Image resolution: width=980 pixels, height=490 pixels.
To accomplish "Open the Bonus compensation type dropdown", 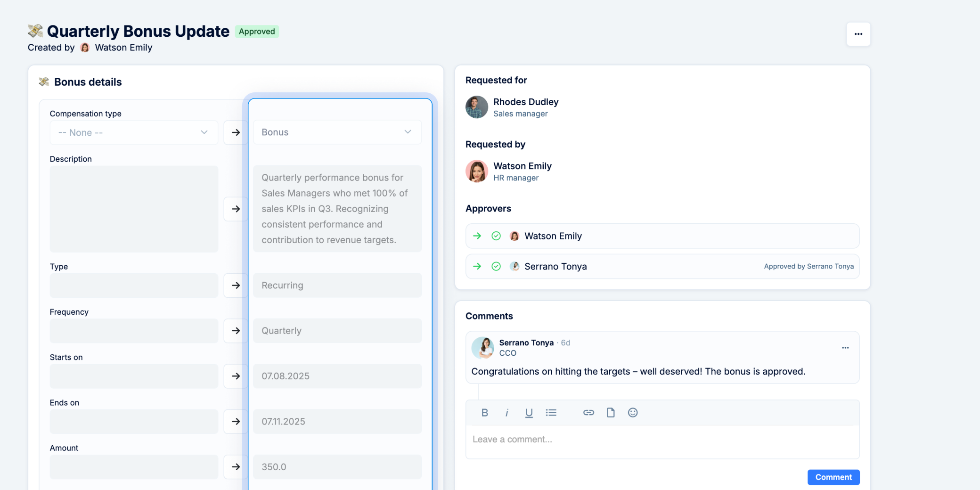I will pos(337,132).
